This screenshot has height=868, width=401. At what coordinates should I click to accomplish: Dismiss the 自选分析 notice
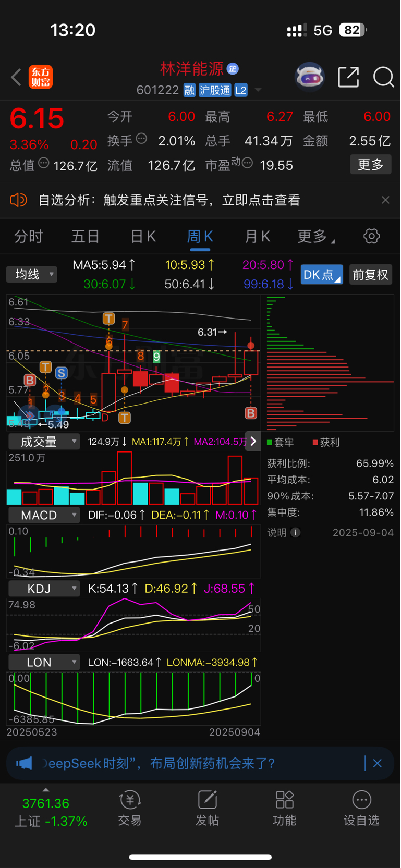point(385,200)
